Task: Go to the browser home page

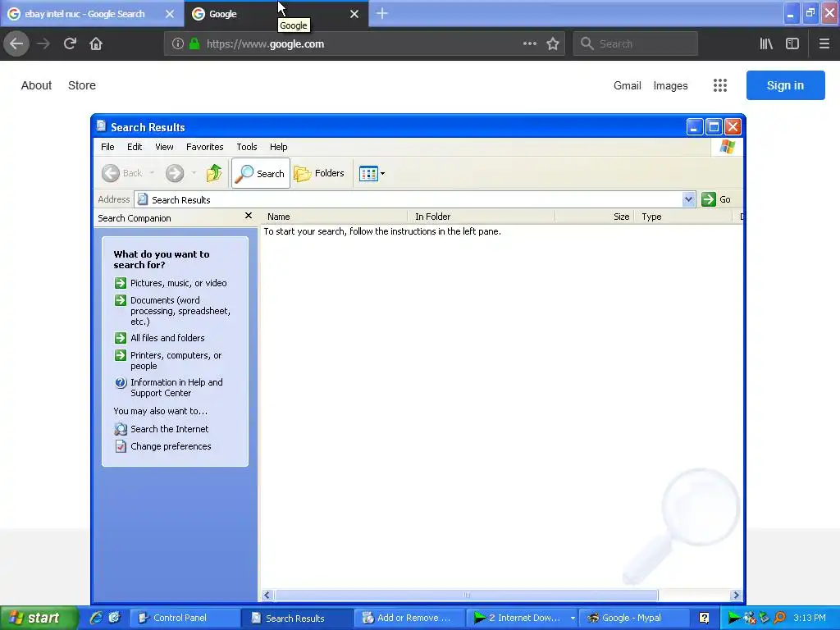Action: tap(96, 43)
